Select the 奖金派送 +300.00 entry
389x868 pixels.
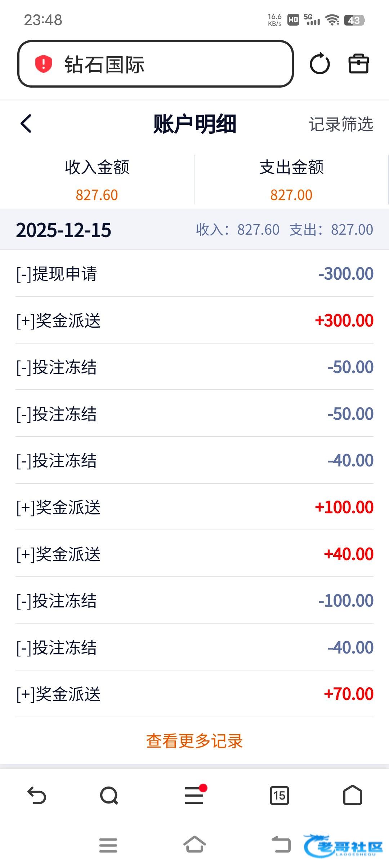(x=194, y=320)
